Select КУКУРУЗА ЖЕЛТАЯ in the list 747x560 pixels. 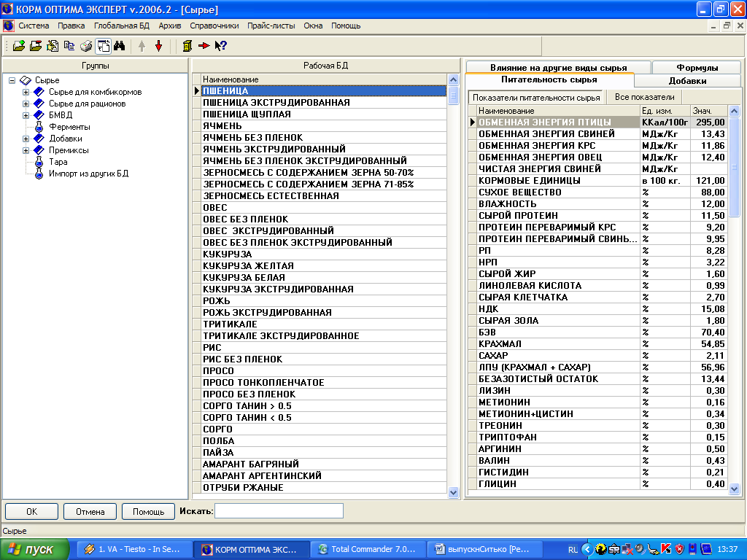(x=324, y=265)
